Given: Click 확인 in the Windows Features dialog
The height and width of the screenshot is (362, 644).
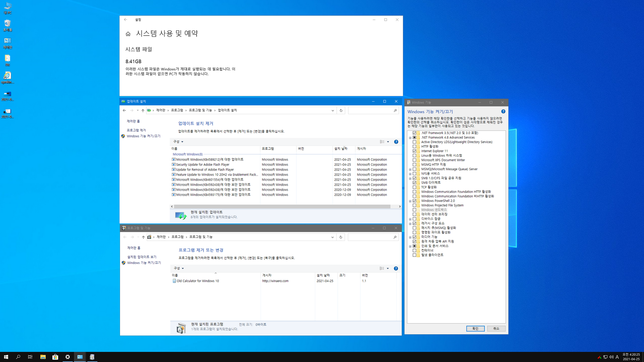Looking at the screenshot, I should [x=475, y=329].
